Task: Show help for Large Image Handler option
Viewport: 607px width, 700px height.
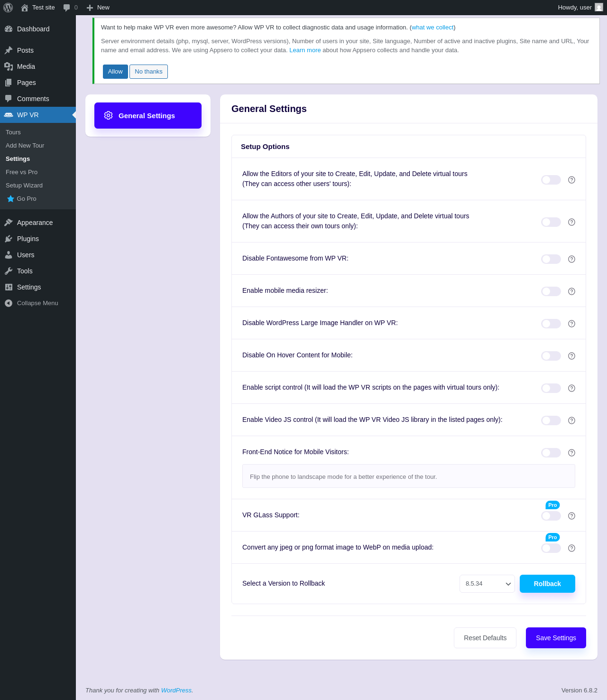Action: pyautogui.click(x=571, y=324)
